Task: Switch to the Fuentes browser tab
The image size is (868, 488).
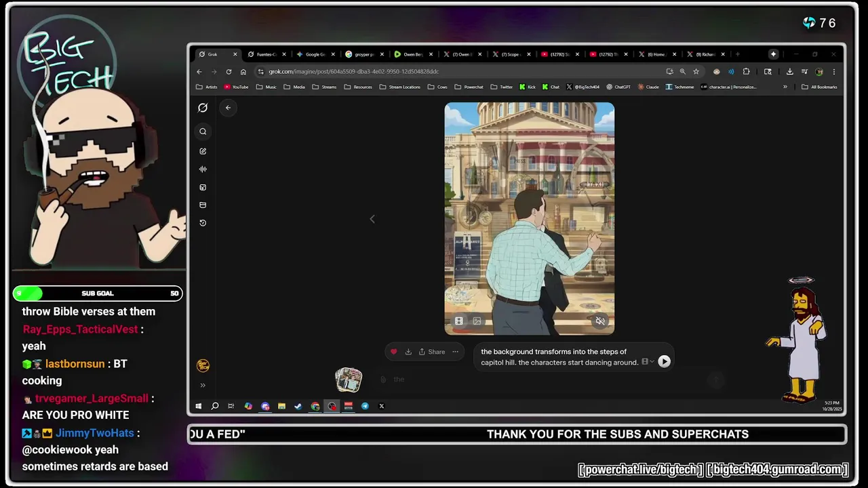Action: coord(267,54)
